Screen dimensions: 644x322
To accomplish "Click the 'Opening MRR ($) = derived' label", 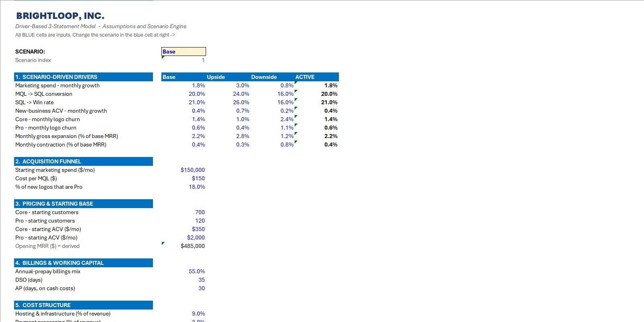I will (x=47, y=246).
